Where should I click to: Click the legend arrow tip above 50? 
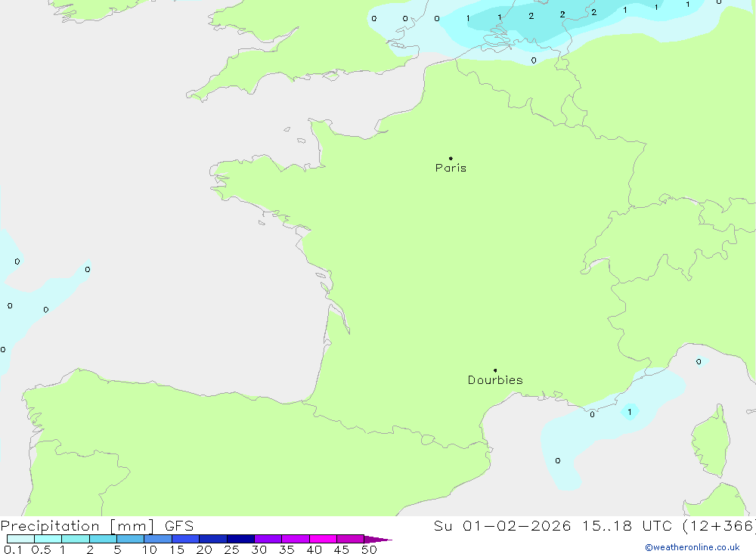pos(378,540)
